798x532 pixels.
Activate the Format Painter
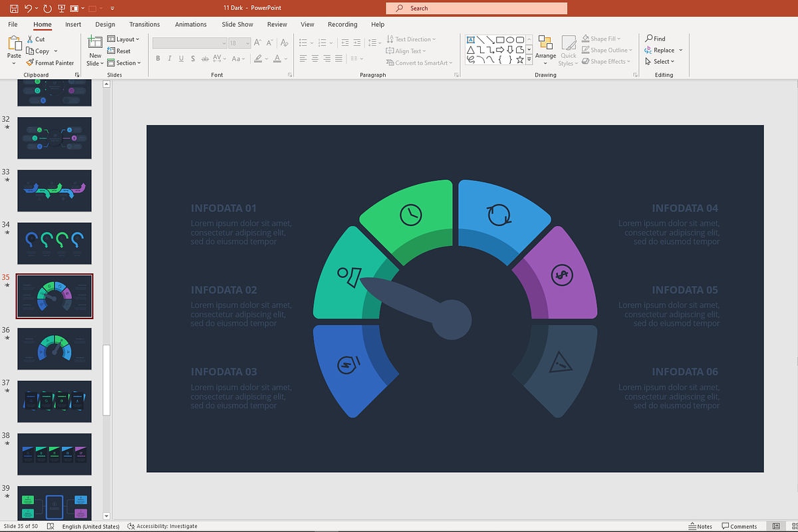[x=50, y=63]
